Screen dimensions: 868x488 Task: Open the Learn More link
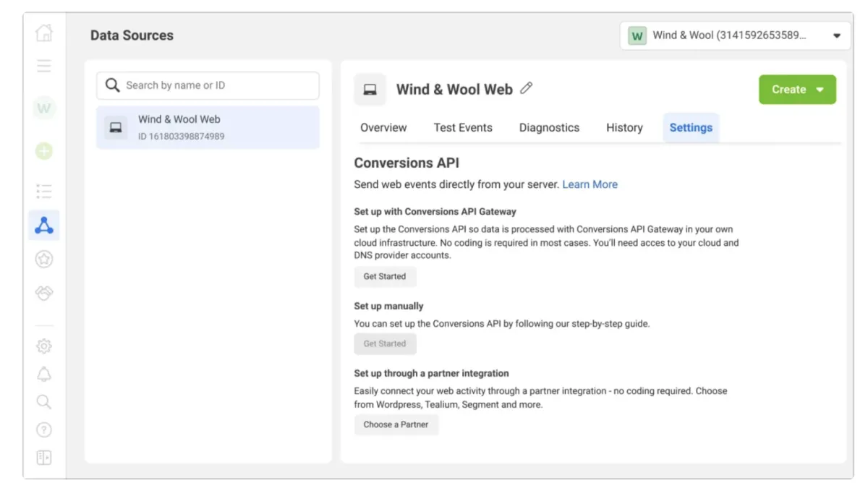point(590,184)
